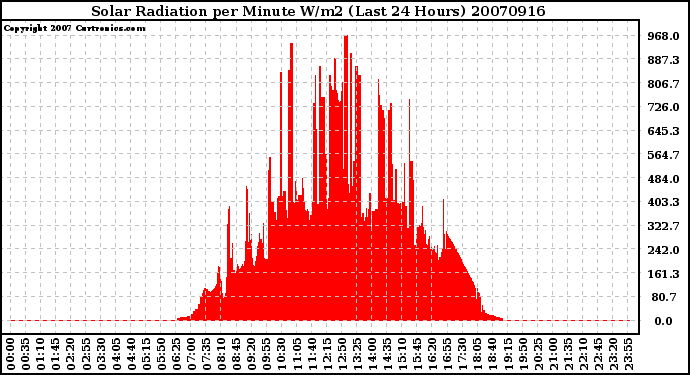Click the 23:20 time label
690x375 pixels.
pyautogui.click(x=612, y=355)
